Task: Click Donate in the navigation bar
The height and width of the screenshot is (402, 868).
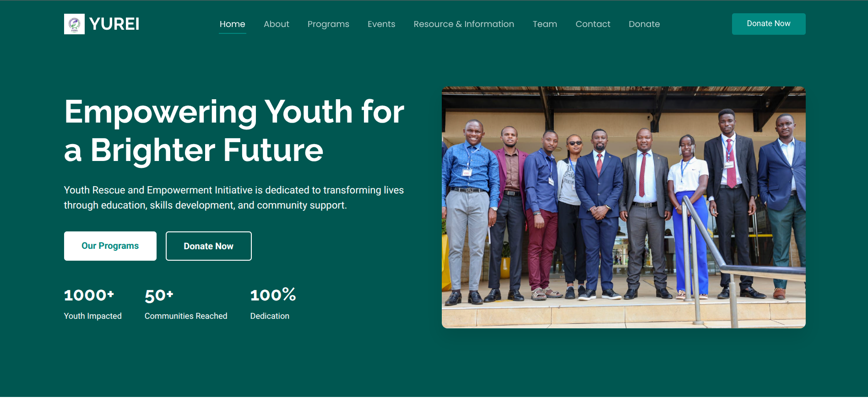Action: pyautogui.click(x=644, y=24)
